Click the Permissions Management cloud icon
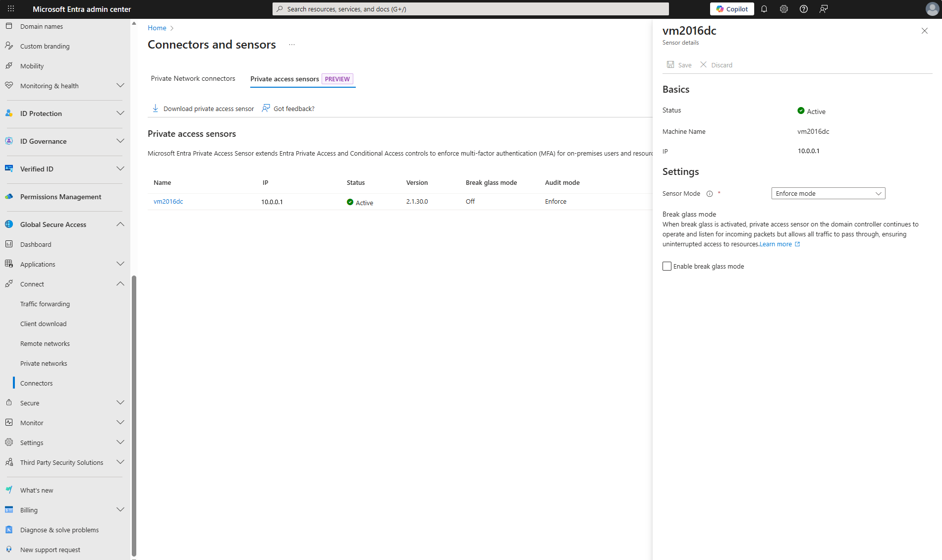This screenshot has width=942, height=560. coord(9,196)
